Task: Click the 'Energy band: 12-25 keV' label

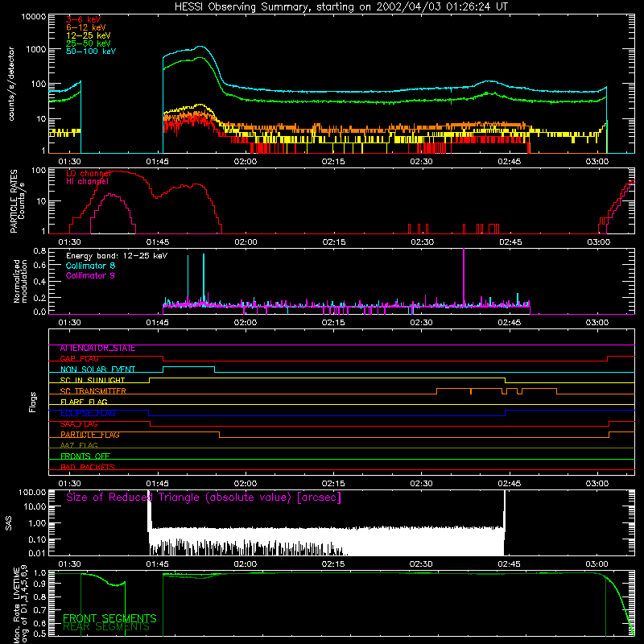Action: pos(117,256)
